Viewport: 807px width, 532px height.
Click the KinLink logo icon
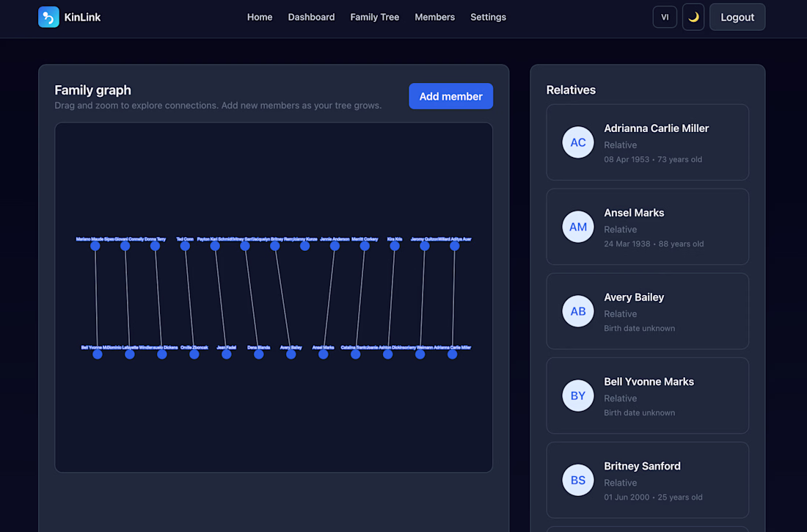48,17
